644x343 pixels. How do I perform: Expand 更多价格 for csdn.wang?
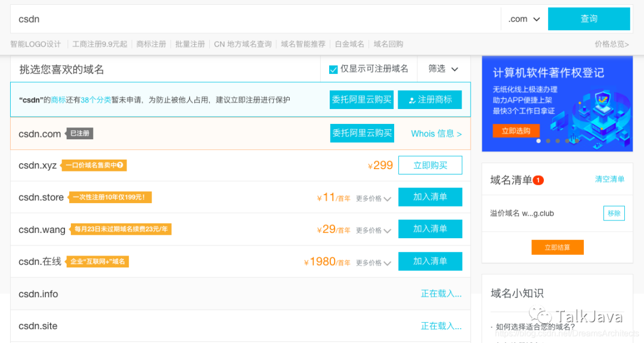[373, 230]
